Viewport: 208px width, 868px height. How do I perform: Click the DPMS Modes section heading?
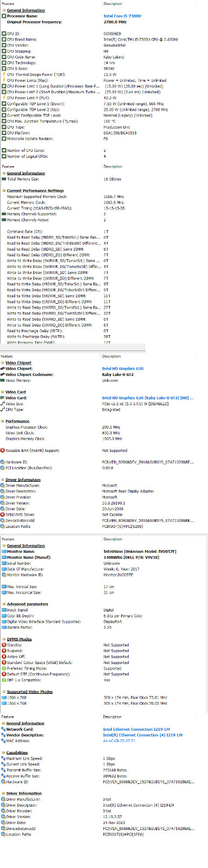pos(19,639)
